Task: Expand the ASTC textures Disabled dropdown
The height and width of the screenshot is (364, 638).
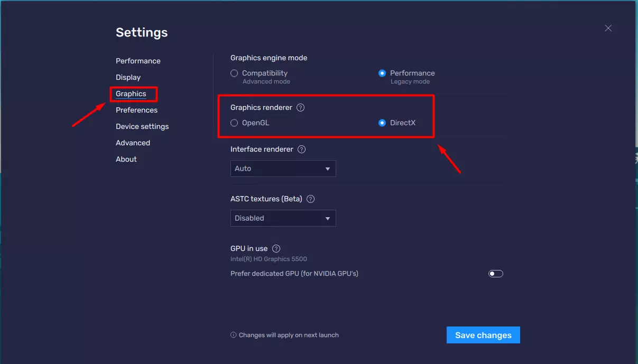Action: click(283, 218)
